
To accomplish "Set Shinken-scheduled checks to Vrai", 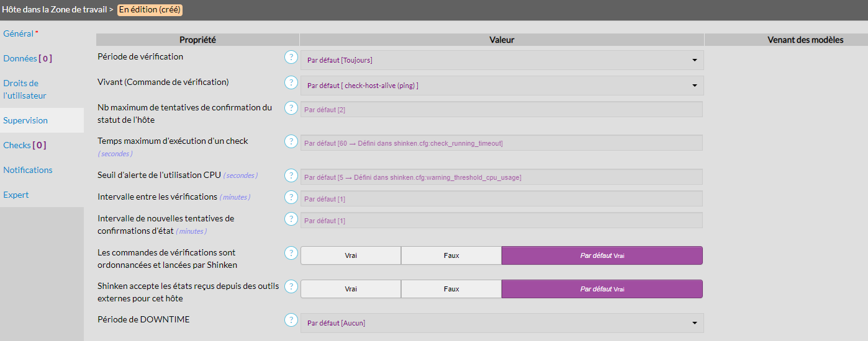I will point(351,255).
